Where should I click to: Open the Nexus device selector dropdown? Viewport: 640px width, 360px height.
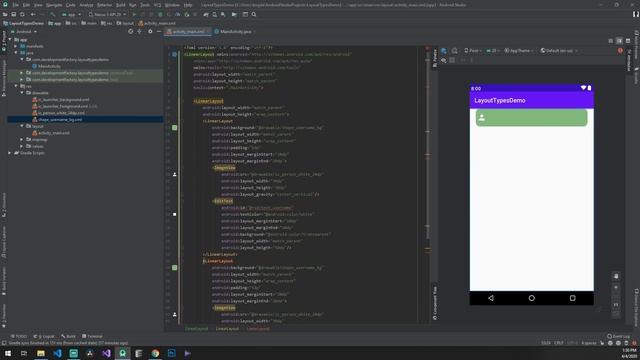click(108, 14)
